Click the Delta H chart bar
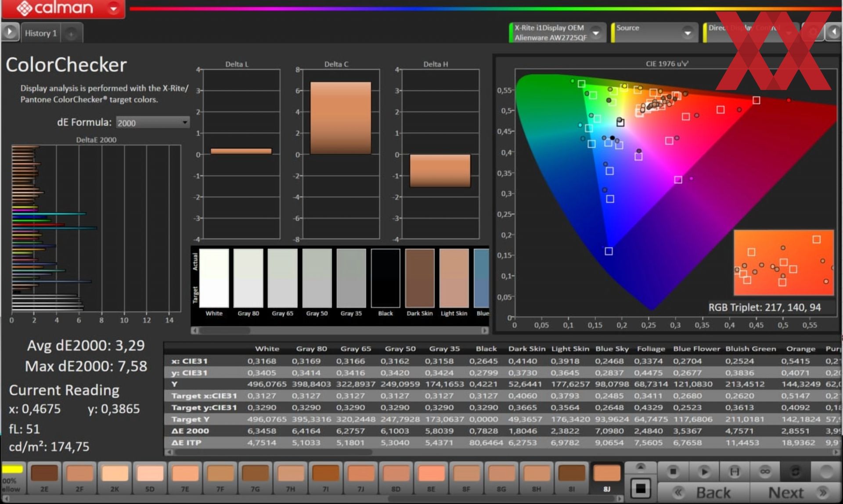 pyautogui.click(x=440, y=171)
